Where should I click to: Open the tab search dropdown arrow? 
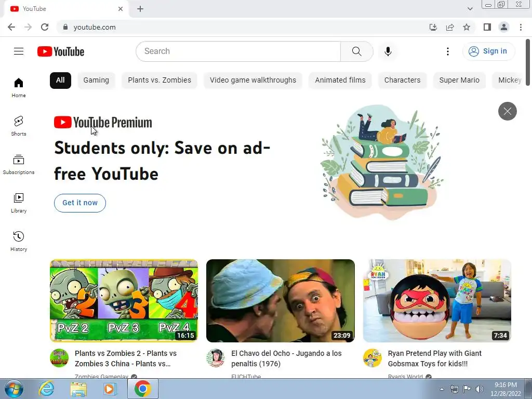pyautogui.click(x=470, y=9)
